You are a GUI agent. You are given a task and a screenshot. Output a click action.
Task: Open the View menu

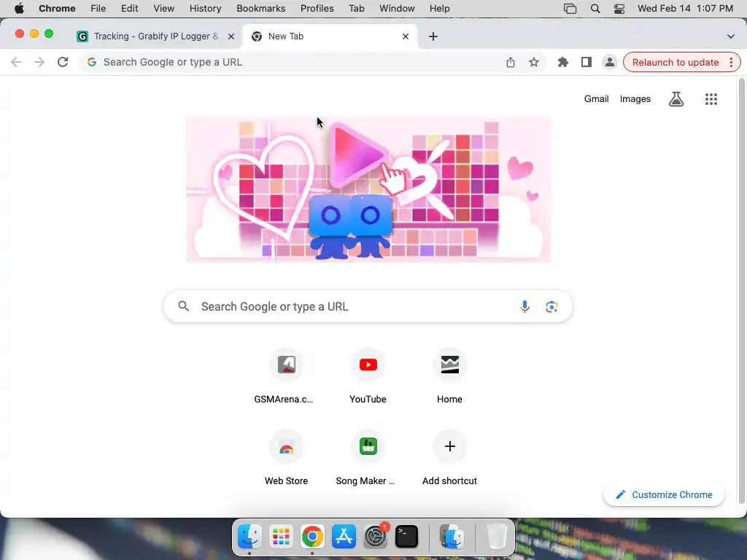164,9
